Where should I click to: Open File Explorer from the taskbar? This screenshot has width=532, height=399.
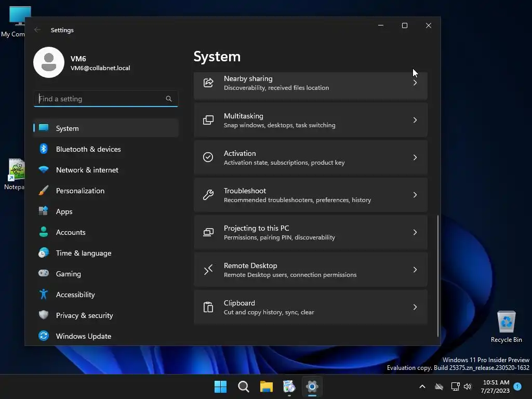pyautogui.click(x=267, y=387)
